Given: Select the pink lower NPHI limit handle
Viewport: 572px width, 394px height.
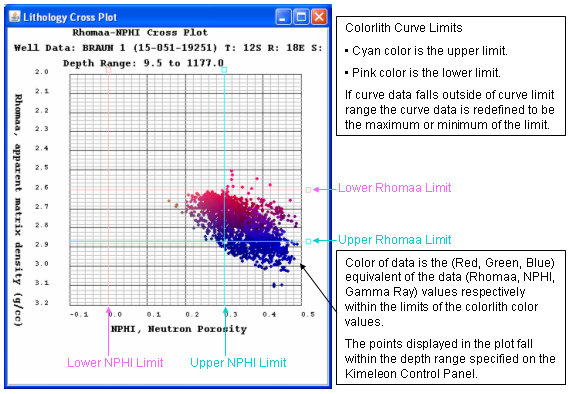Looking at the screenshot, I should click(108, 70).
